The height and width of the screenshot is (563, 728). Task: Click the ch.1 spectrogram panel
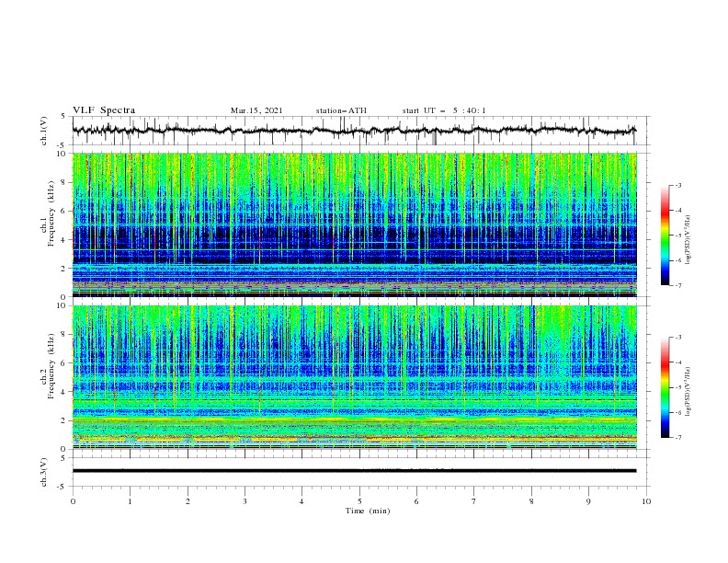354,224
